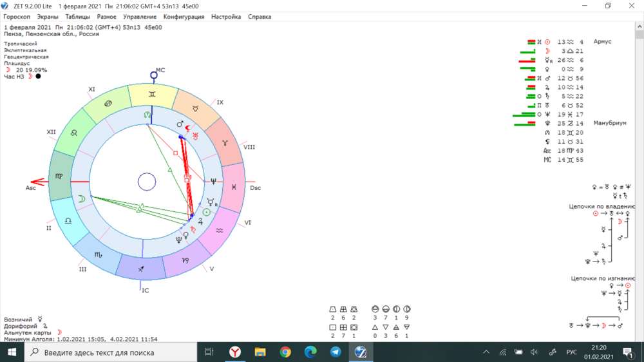The height and width of the screenshot is (362, 644).
Task: Open the Разное menu
Action: 106,17
